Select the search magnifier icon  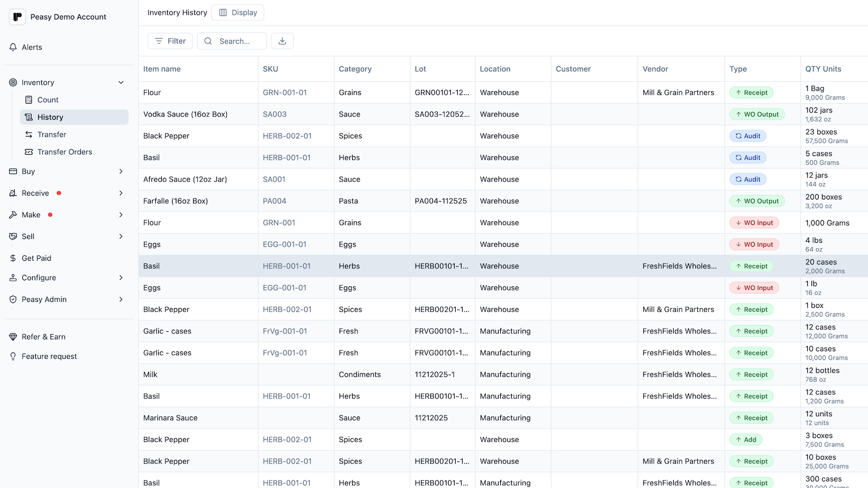(x=208, y=41)
